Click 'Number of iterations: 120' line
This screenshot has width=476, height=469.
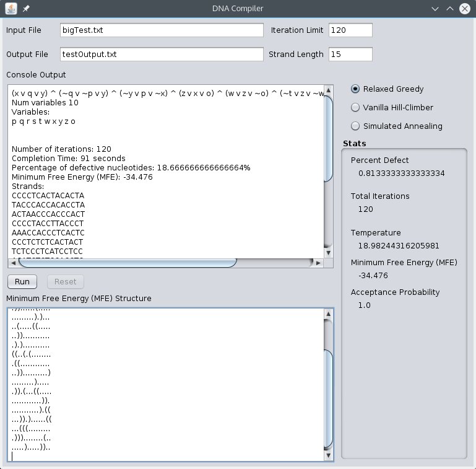coord(61,149)
